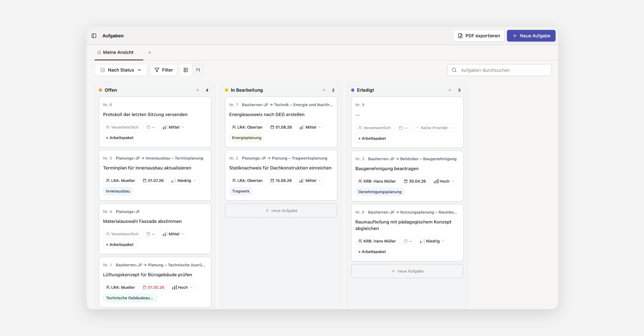Screen dimensions: 644x336
Task: Open Mittel priority dropdown on Nr. 6
Action: point(173,127)
